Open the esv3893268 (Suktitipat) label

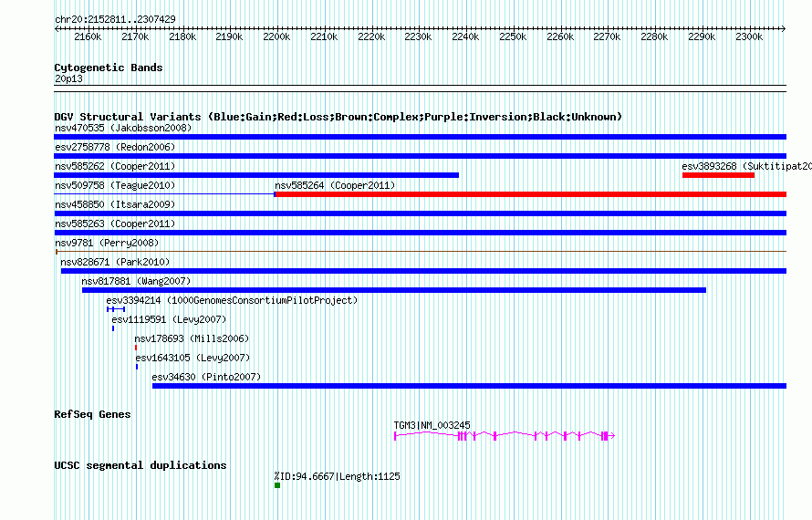pyautogui.click(x=746, y=166)
